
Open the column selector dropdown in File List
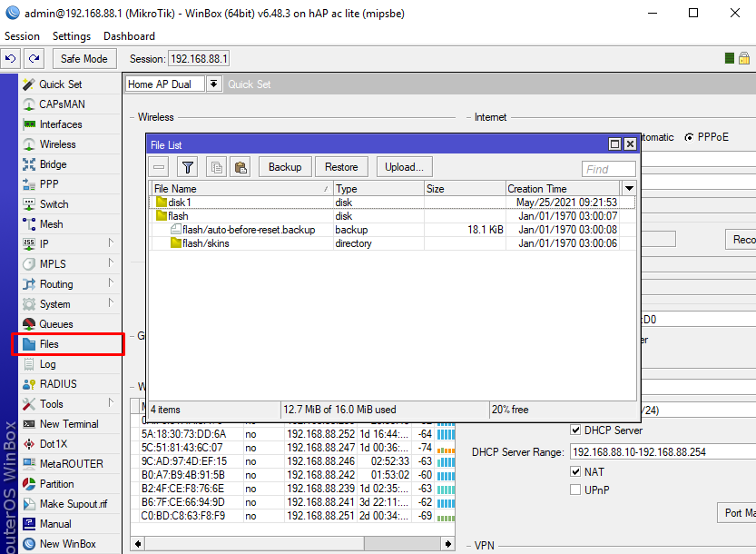pyautogui.click(x=629, y=188)
